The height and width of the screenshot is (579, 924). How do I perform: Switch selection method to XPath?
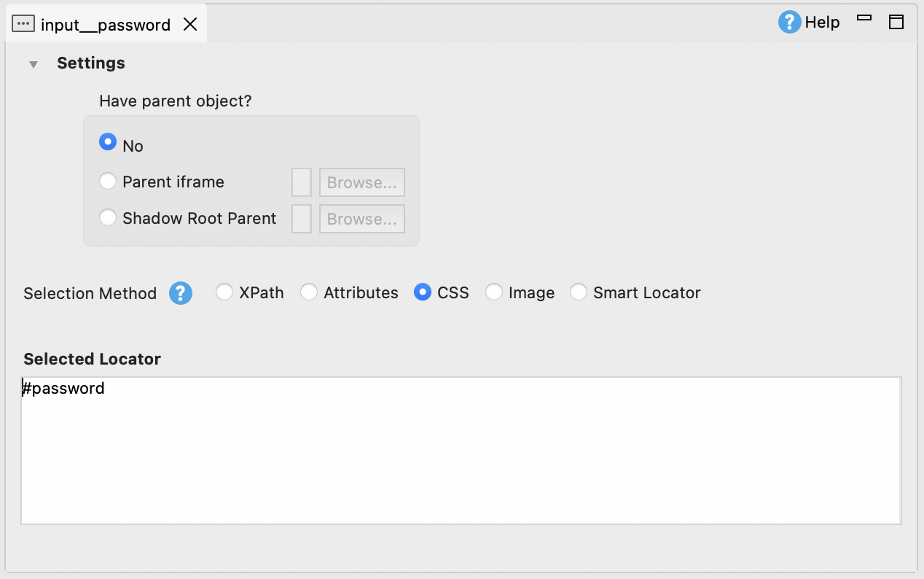(x=225, y=292)
